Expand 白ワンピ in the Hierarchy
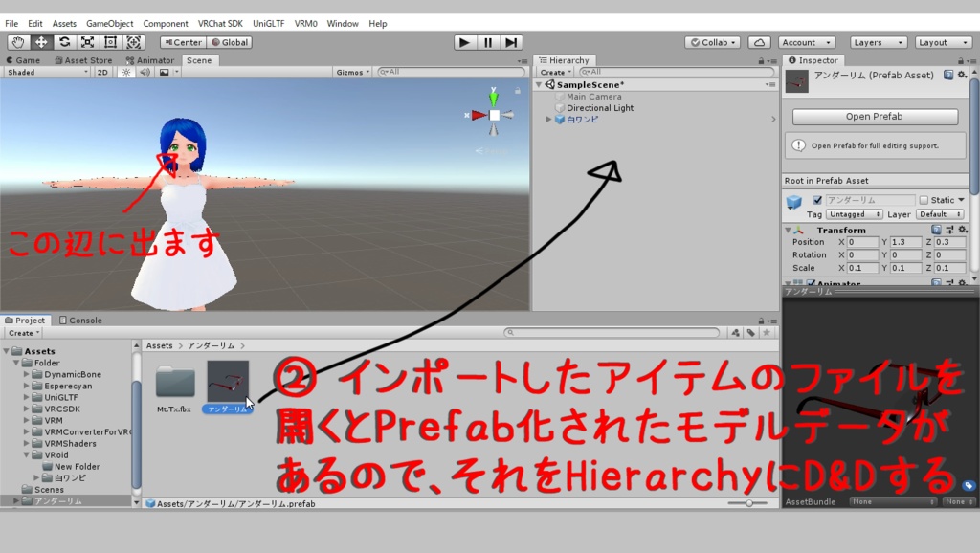The width and height of the screenshot is (980, 553). (x=546, y=119)
